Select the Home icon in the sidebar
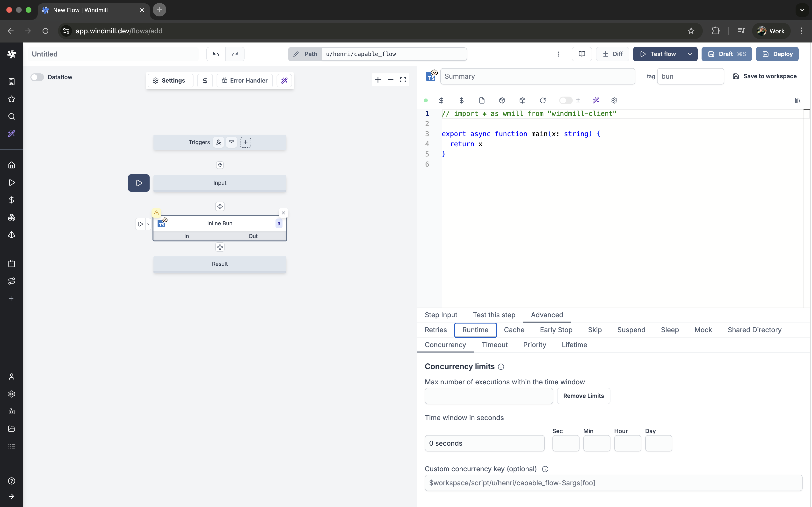 pos(11,165)
